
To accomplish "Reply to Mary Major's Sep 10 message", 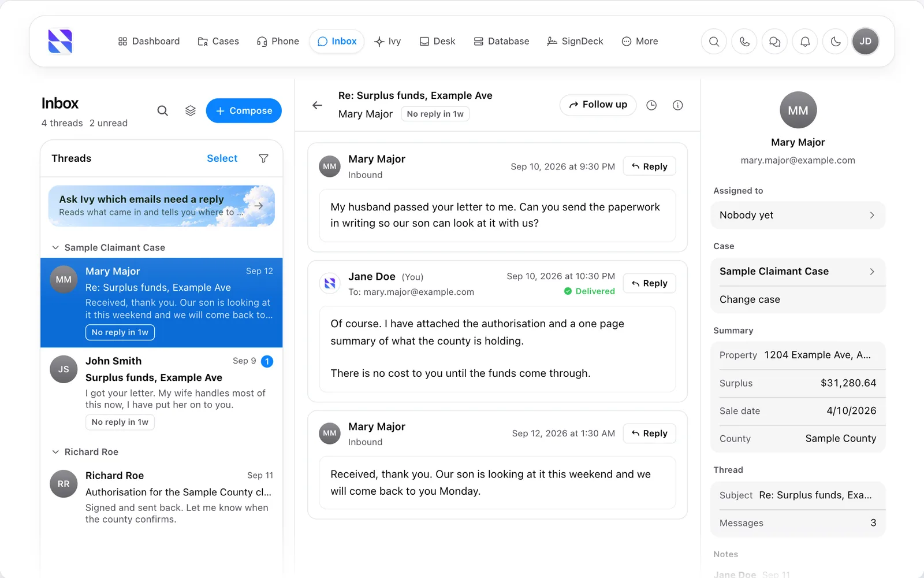I will pos(649,166).
